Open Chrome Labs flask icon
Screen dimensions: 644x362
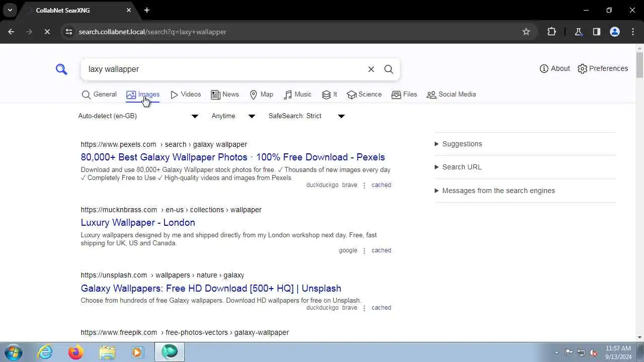579,32
